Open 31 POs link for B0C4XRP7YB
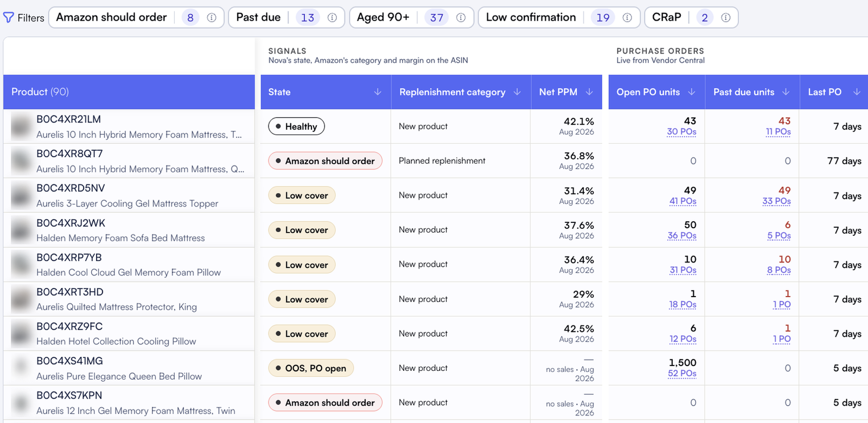 [683, 270]
